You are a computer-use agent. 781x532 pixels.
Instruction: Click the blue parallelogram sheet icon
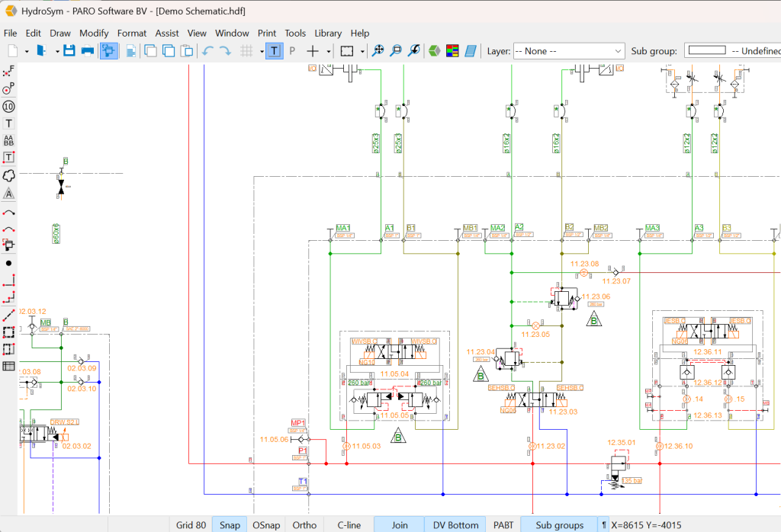click(x=471, y=51)
